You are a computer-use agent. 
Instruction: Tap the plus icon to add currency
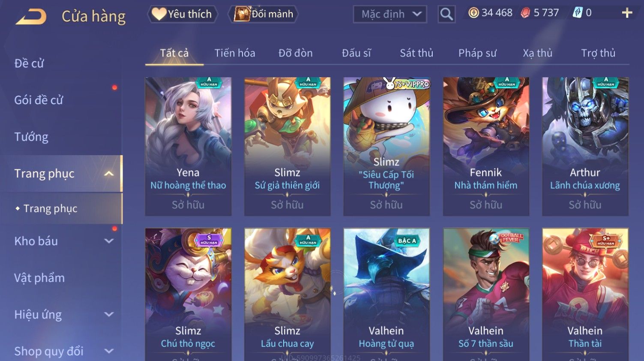tap(627, 13)
